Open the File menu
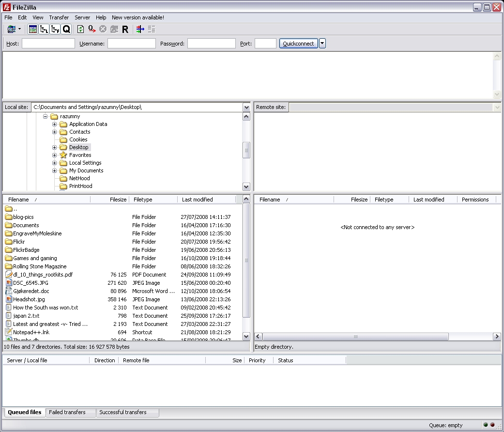 point(8,17)
